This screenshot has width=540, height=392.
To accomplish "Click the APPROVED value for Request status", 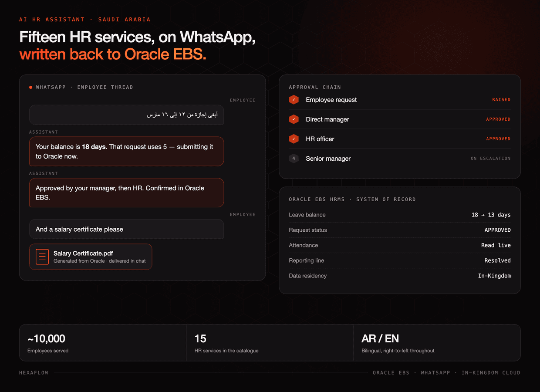I will (498, 230).
